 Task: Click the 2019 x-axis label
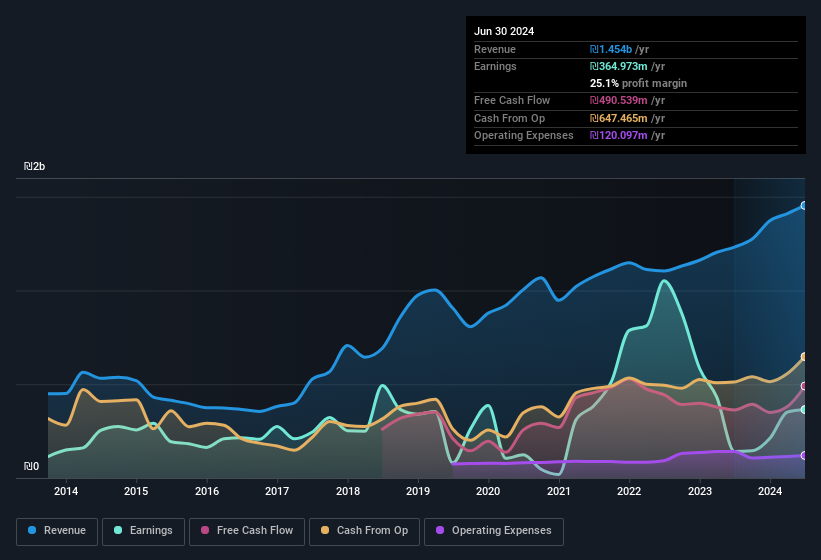tap(418, 491)
